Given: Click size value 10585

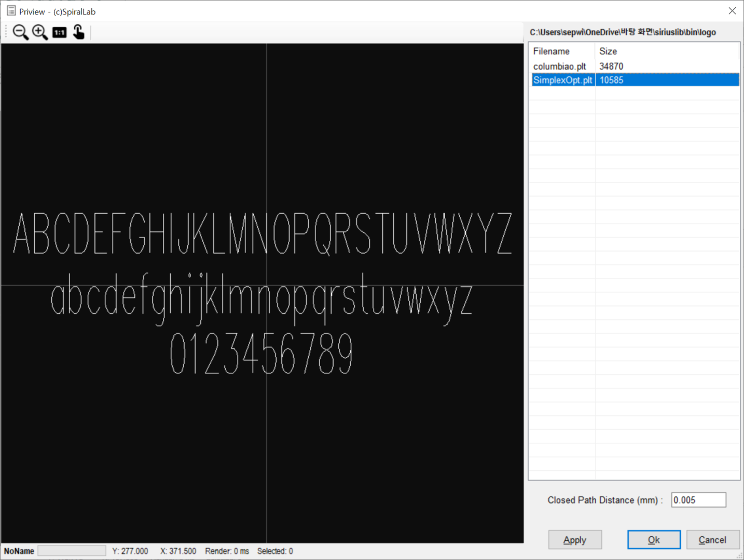Looking at the screenshot, I should coord(611,80).
